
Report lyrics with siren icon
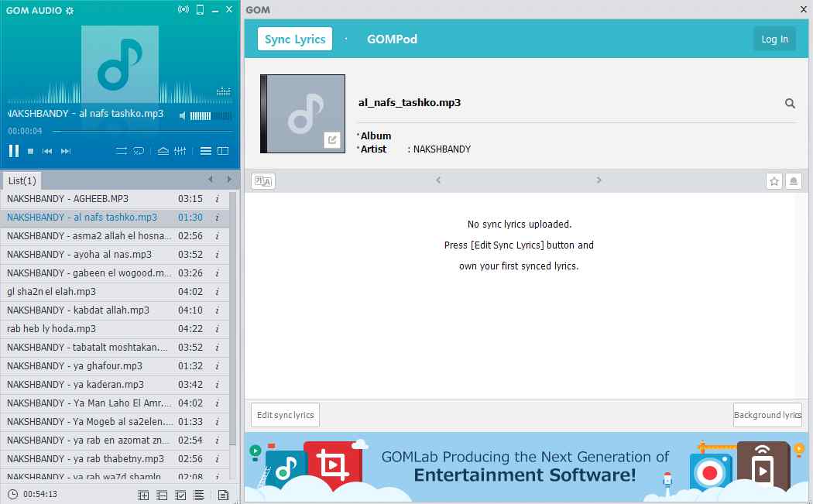tap(794, 181)
